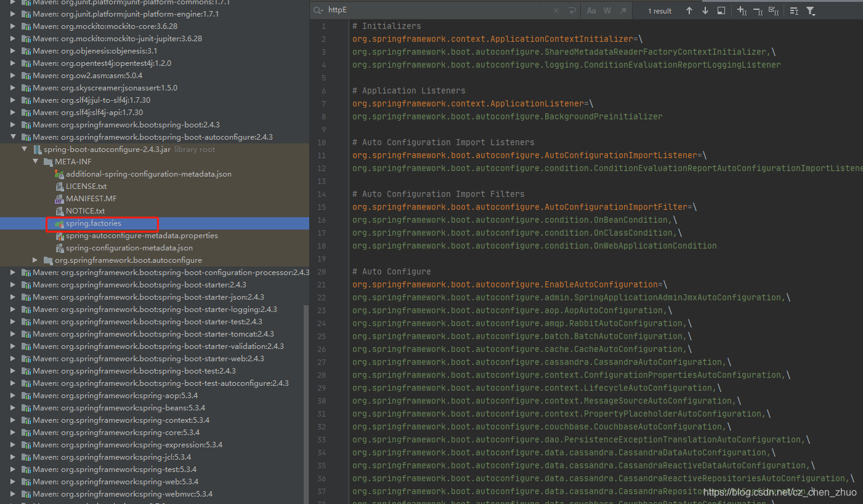The width and height of the screenshot is (863, 504).
Task: Select spring.factories file in tree
Action: click(x=94, y=223)
